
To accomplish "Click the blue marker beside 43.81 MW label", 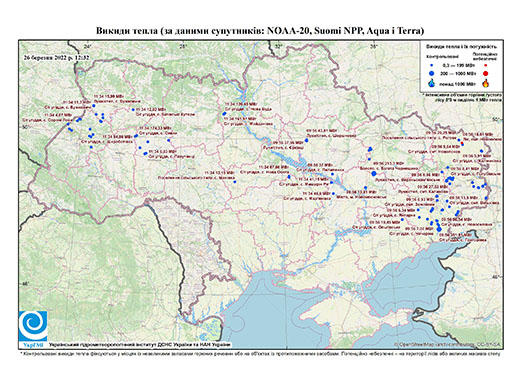I will click(306, 140).
